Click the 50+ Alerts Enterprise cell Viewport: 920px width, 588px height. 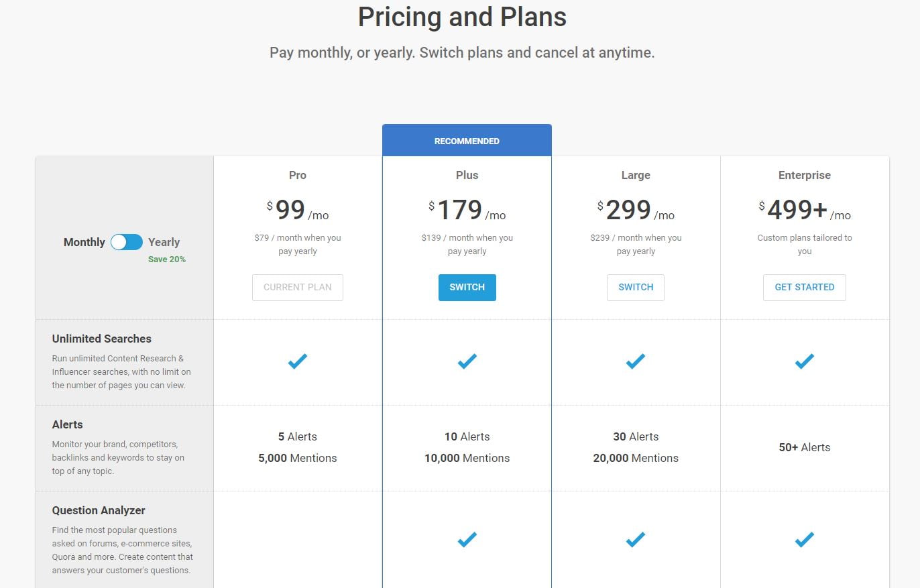pos(805,447)
